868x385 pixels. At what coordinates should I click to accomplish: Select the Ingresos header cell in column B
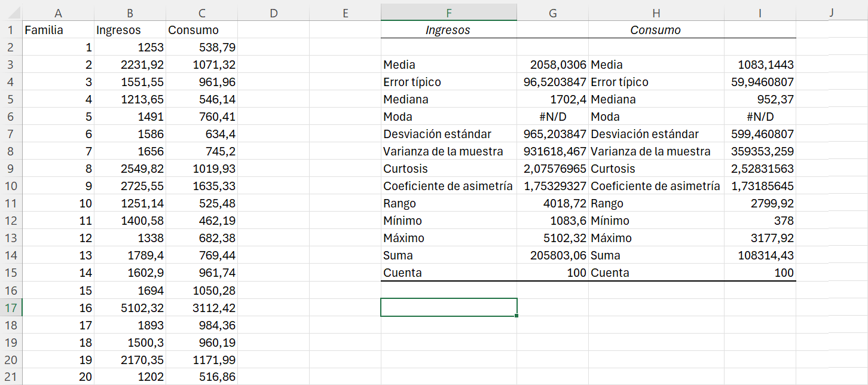(x=130, y=30)
